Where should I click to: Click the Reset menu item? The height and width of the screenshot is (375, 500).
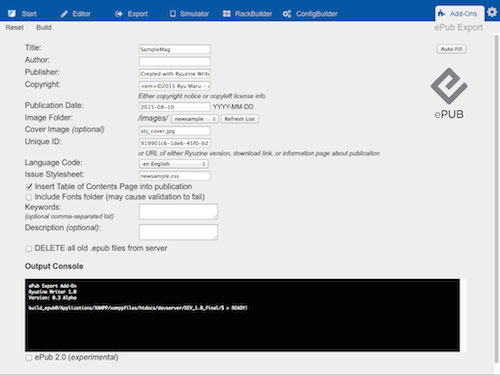15,28
